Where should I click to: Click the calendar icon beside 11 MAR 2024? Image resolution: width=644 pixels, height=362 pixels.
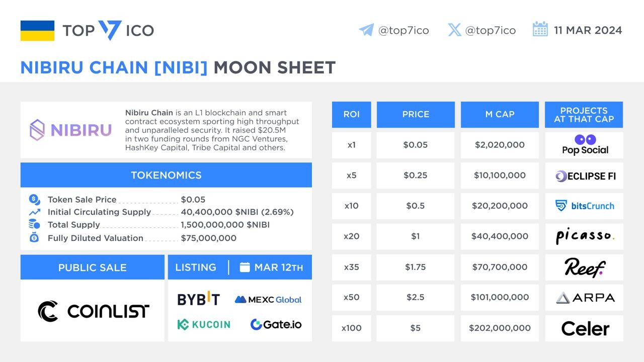tap(540, 29)
